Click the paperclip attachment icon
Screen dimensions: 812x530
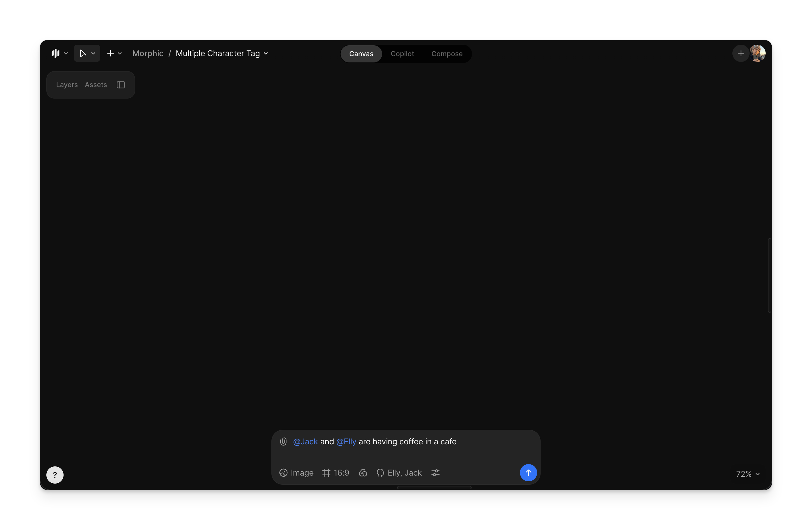pyautogui.click(x=283, y=441)
